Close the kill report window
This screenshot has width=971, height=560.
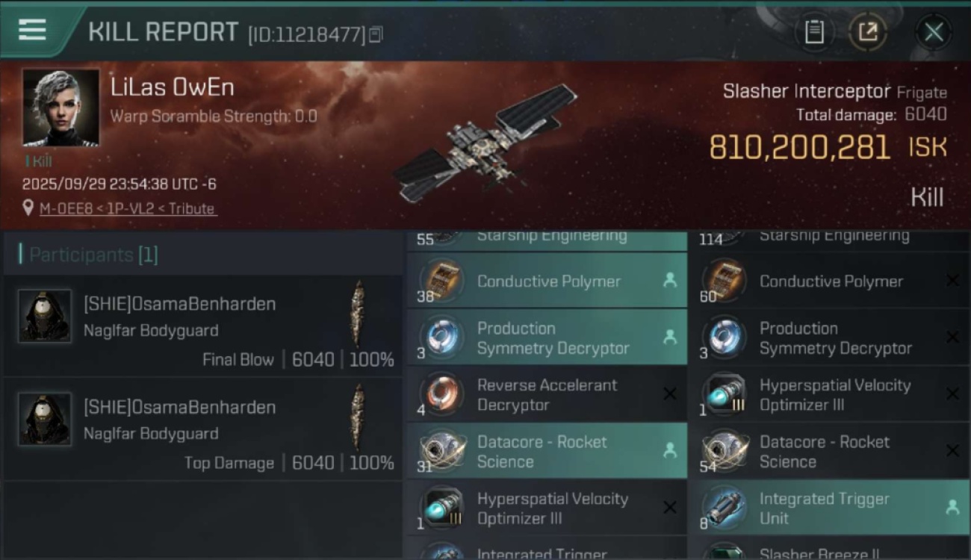coord(934,31)
